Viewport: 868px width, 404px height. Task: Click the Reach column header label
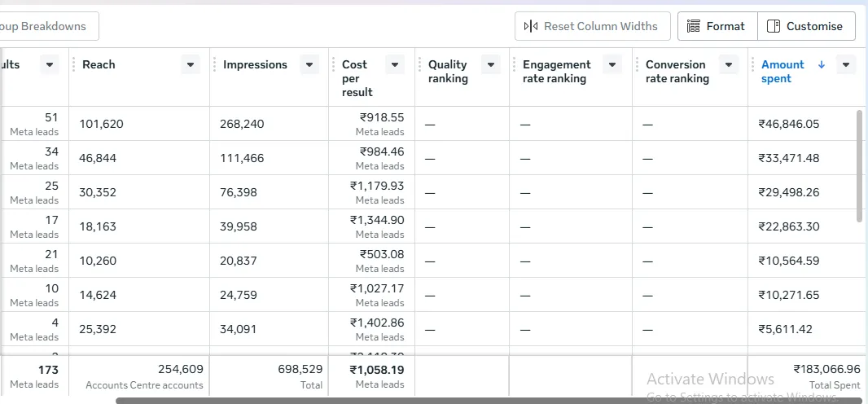pos(99,64)
